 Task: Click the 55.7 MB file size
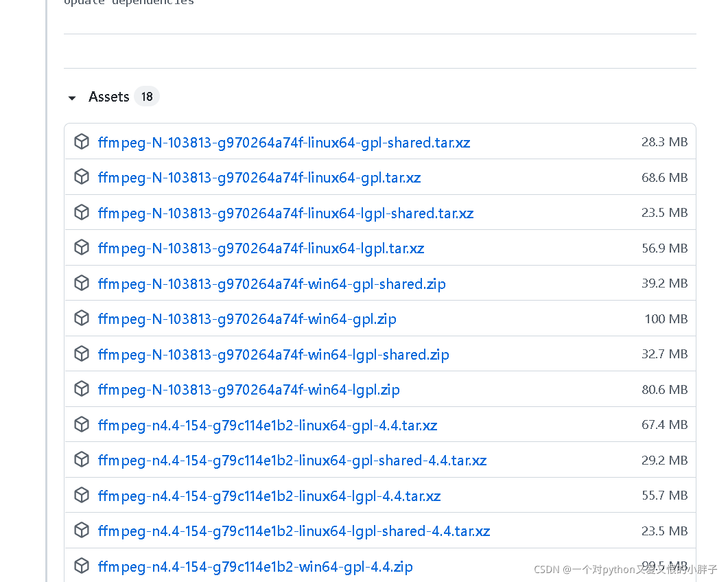click(664, 495)
